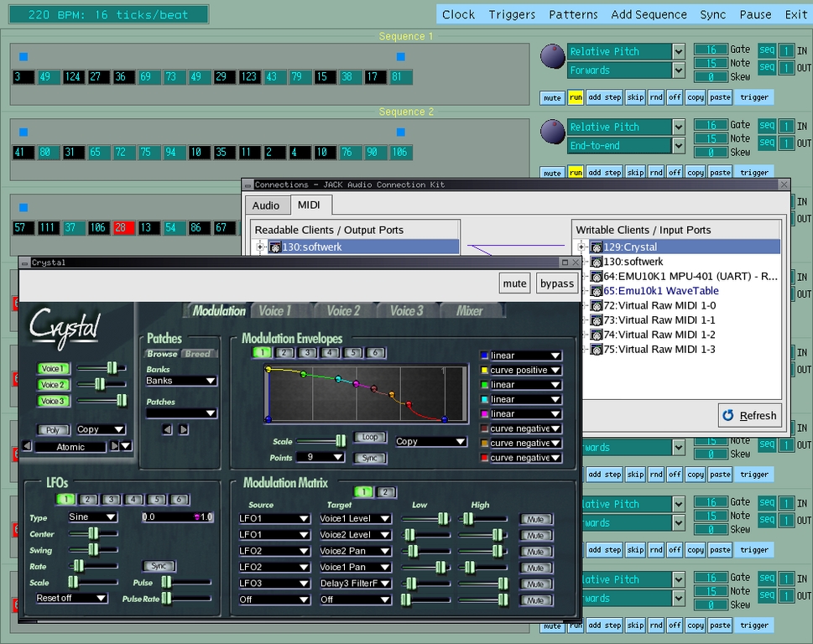Toggle the Loop button for modulation envelope
813x644 pixels.
(x=370, y=438)
